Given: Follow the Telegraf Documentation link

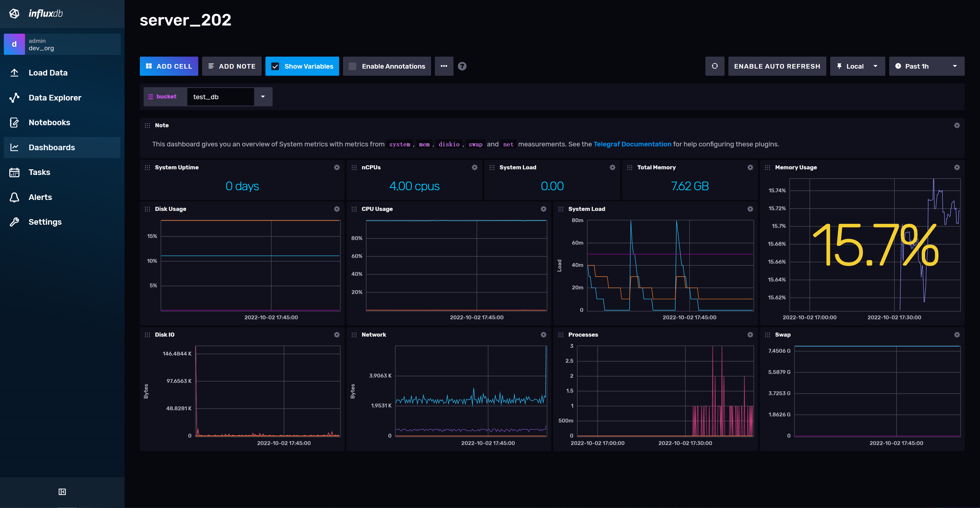Looking at the screenshot, I should tap(632, 144).
